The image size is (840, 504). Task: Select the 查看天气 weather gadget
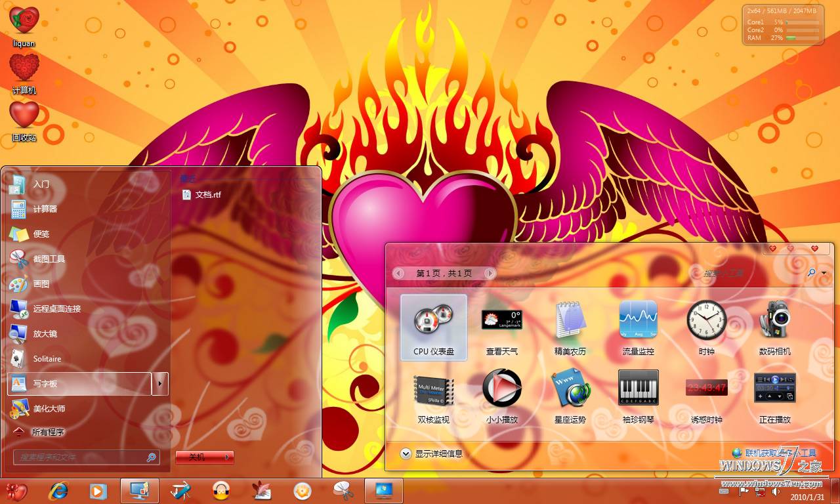(501, 327)
